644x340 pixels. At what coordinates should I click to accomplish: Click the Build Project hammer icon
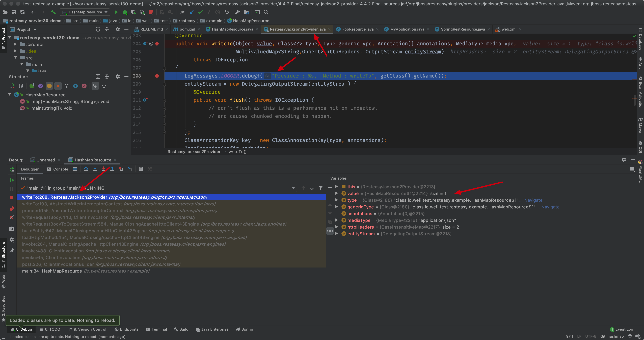click(x=53, y=12)
